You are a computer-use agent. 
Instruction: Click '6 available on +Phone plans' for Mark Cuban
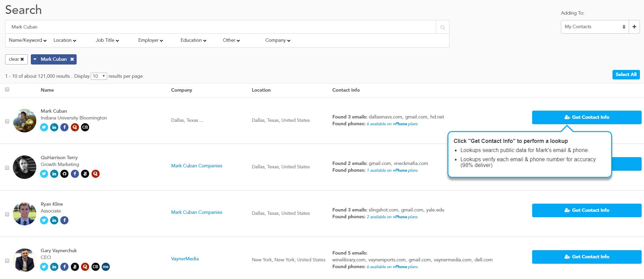pos(392,124)
